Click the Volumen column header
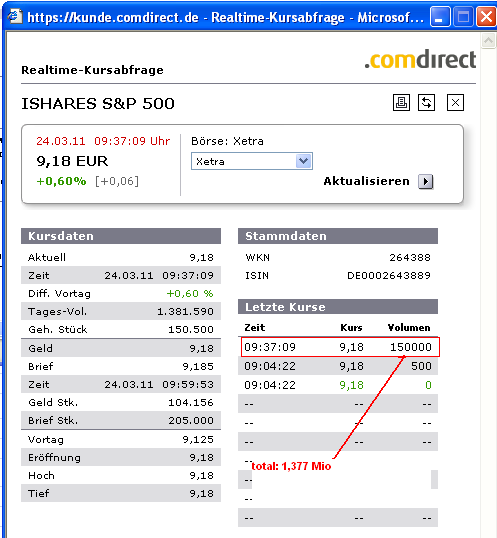Viewport: 497px width, 538px height. [409, 327]
